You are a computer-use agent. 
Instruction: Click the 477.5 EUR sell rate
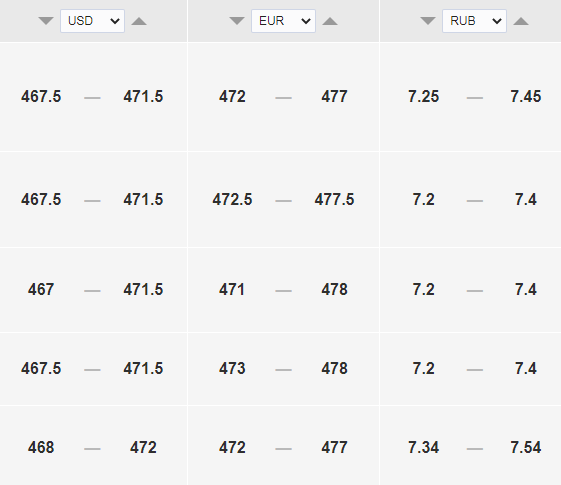click(x=335, y=199)
